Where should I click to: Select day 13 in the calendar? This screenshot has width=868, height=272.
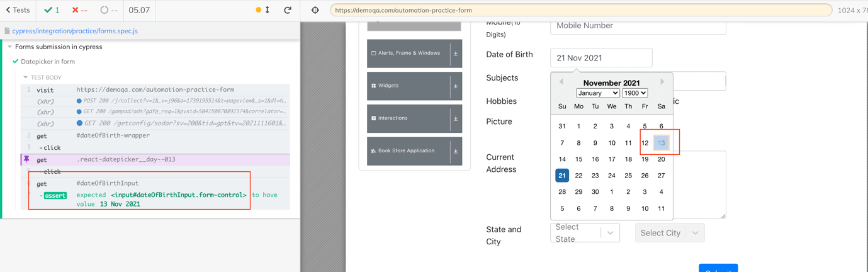tap(661, 143)
